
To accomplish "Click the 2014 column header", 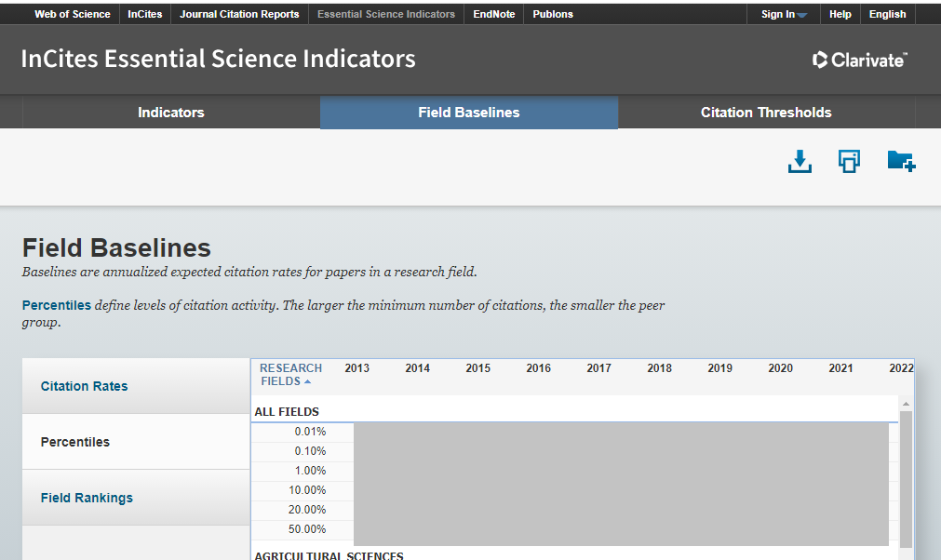I will 418,368.
